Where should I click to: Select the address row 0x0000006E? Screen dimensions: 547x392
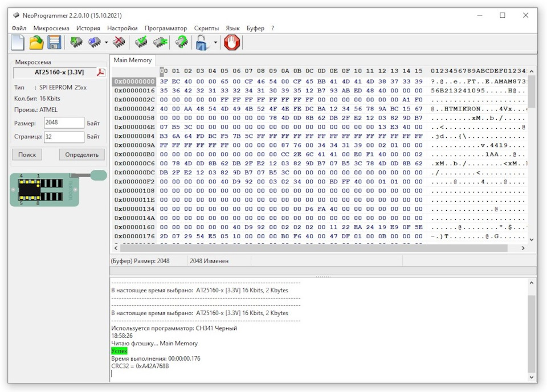(134, 127)
